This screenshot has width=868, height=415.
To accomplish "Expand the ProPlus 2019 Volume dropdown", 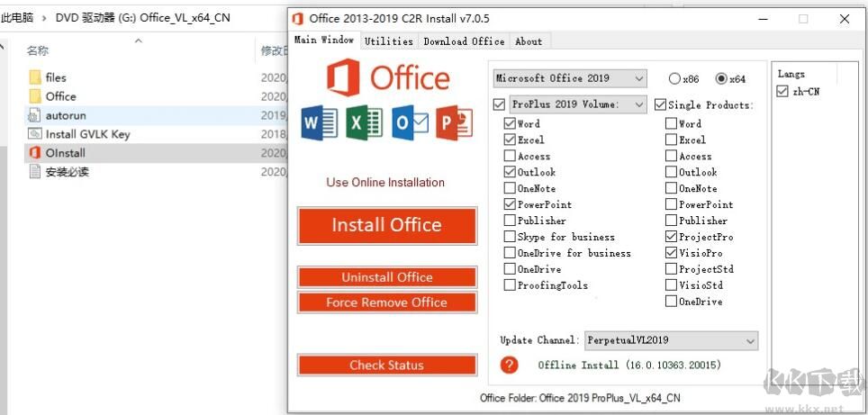I will point(577,104).
